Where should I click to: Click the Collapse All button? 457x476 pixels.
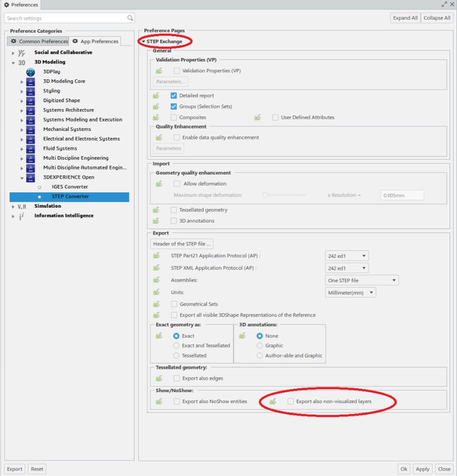tap(437, 18)
